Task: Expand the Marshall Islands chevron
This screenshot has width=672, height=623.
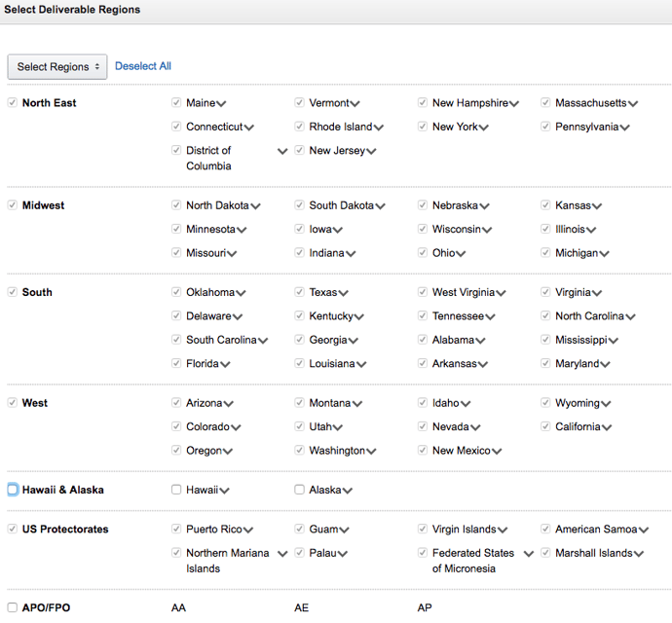Action: click(x=639, y=554)
